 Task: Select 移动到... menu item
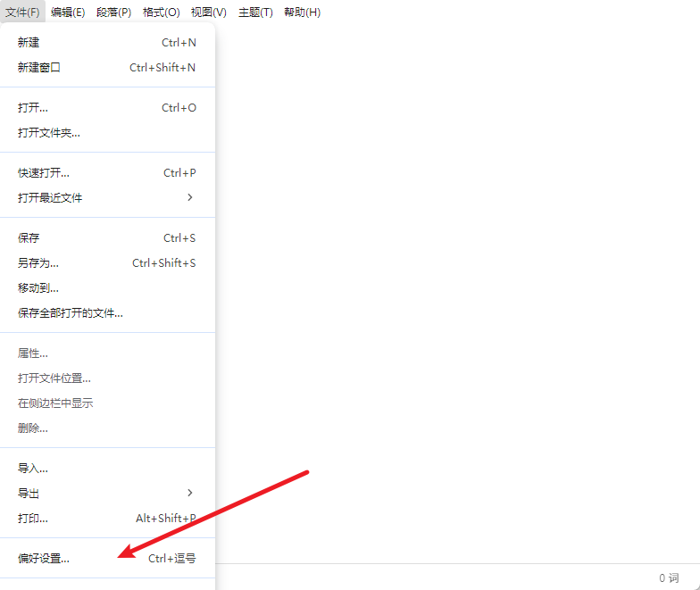[x=38, y=288]
